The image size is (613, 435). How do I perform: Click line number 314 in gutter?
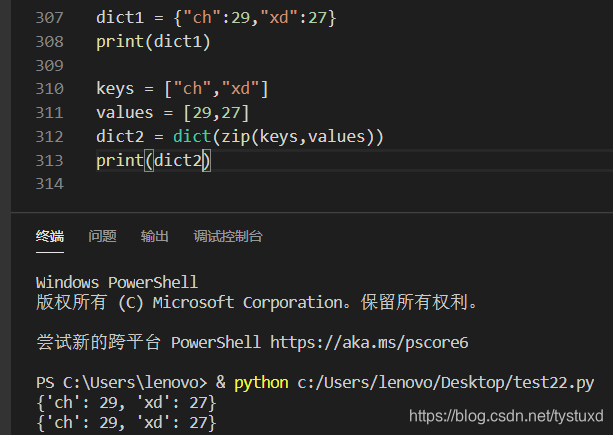(x=49, y=184)
